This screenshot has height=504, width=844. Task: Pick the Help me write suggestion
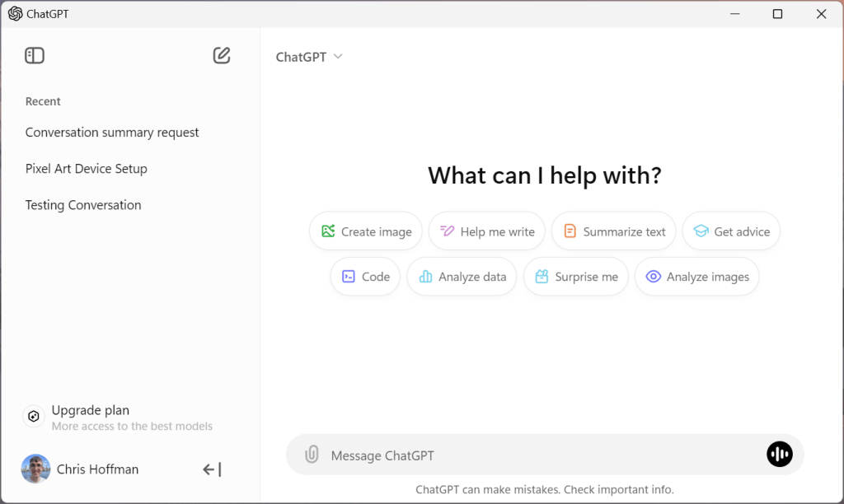[486, 231]
